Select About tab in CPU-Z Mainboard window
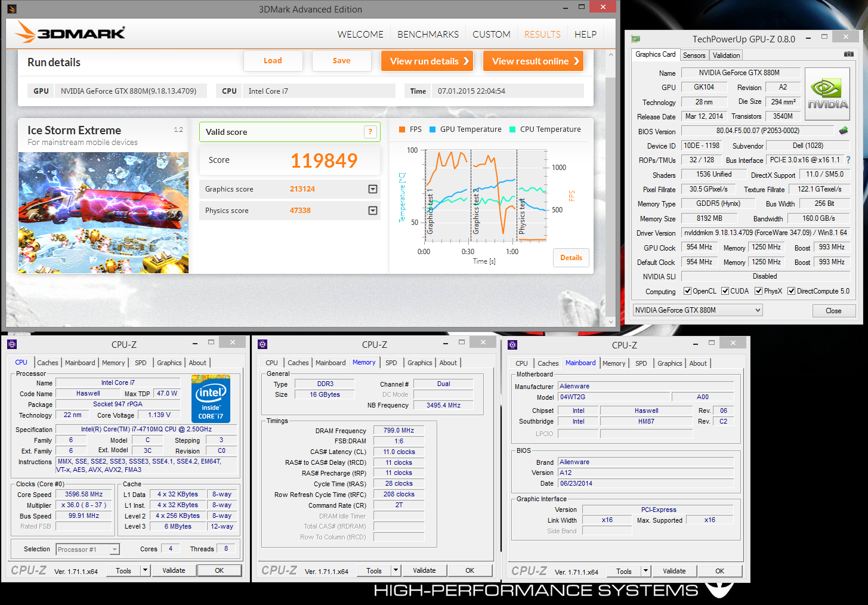Screen dimensions: 868x605 tap(698, 363)
